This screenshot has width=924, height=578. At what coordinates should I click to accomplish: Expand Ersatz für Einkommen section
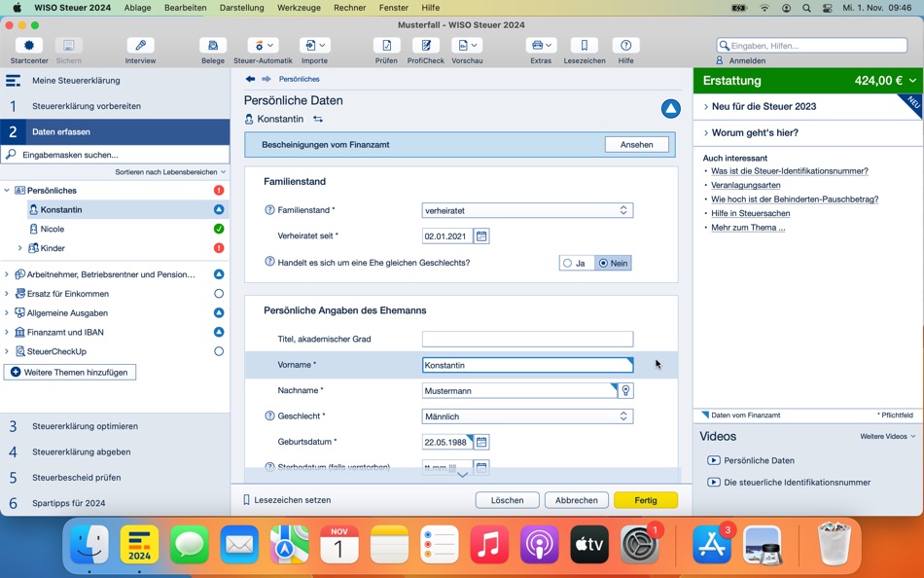(7, 294)
